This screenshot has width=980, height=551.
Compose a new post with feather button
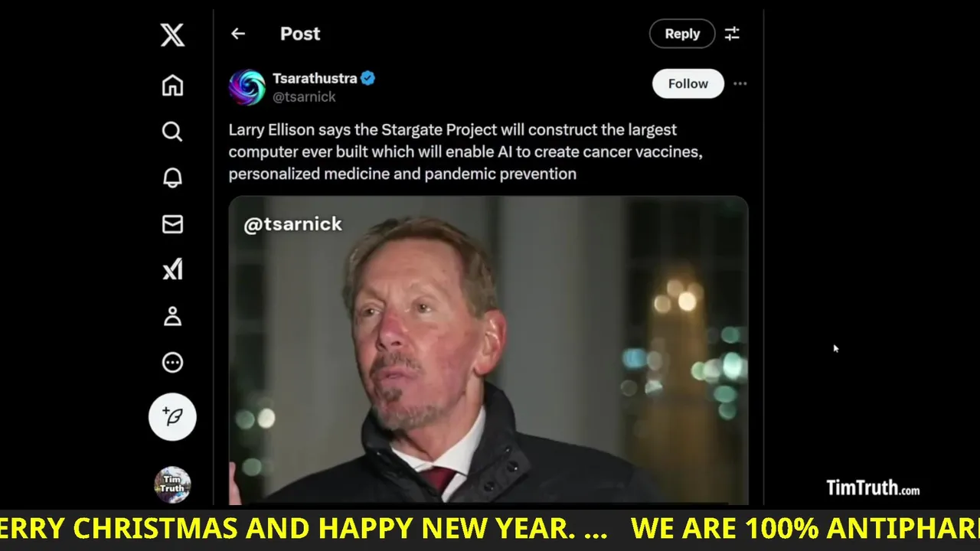(x=172, y=416)
